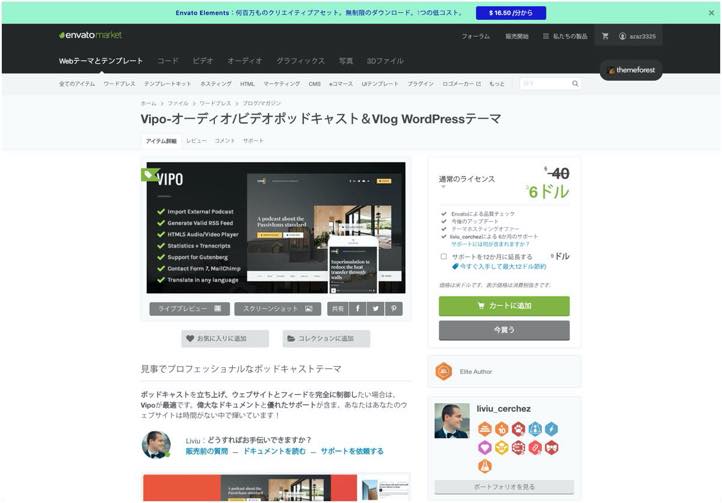Open the ビデオ menu
Image resolution: width=722 pixels, height=503 pixels.
tap(203, 61)
